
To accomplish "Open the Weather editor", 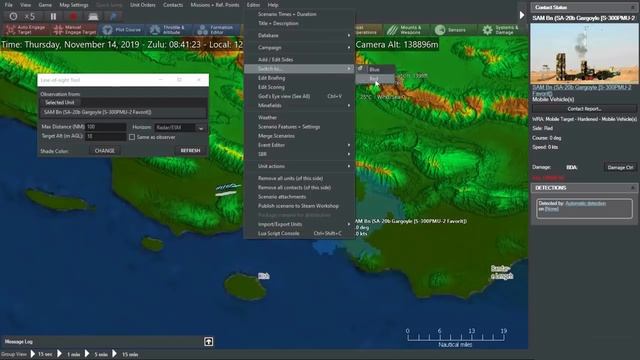I will (299, 118).
